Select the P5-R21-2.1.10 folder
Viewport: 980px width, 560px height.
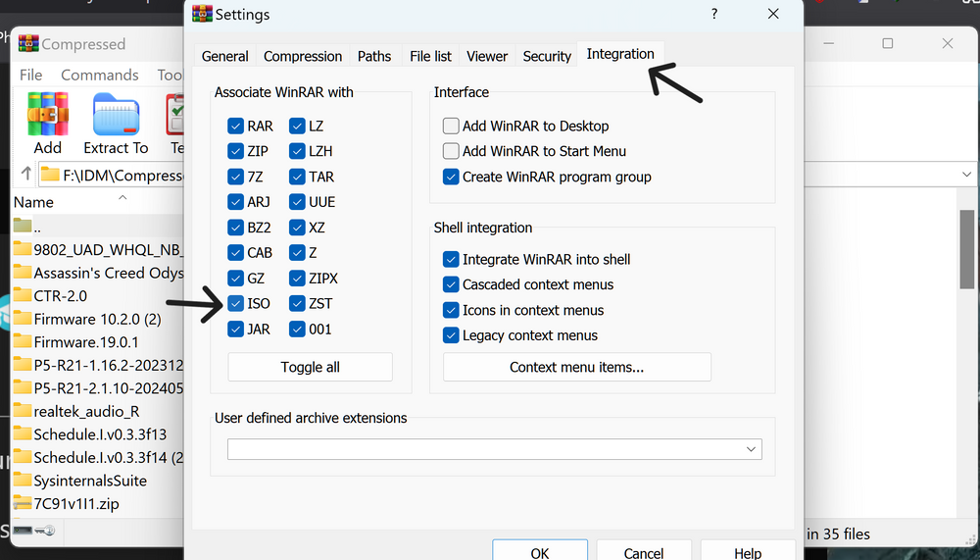coord(108,388)
